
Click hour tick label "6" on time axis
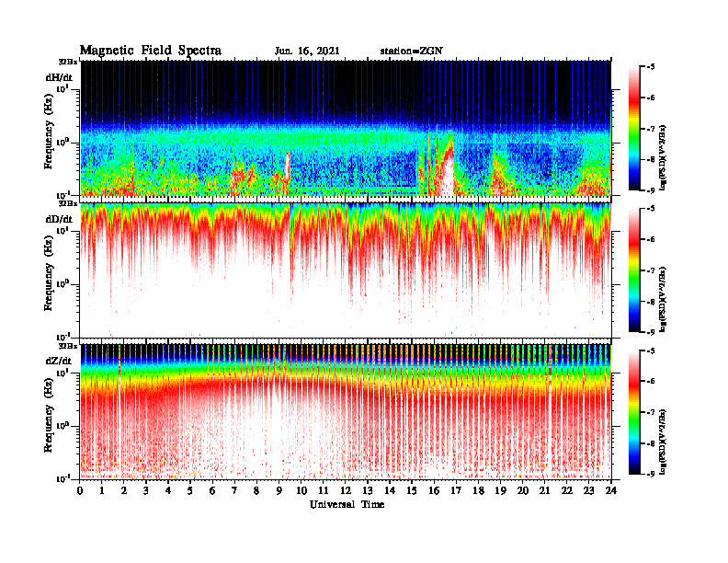click(x=212, y=491)
